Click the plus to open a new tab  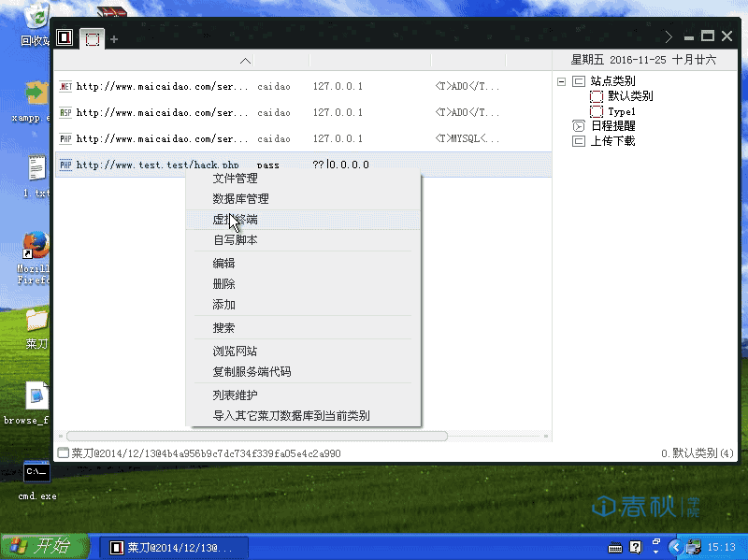tap(112, 41)
